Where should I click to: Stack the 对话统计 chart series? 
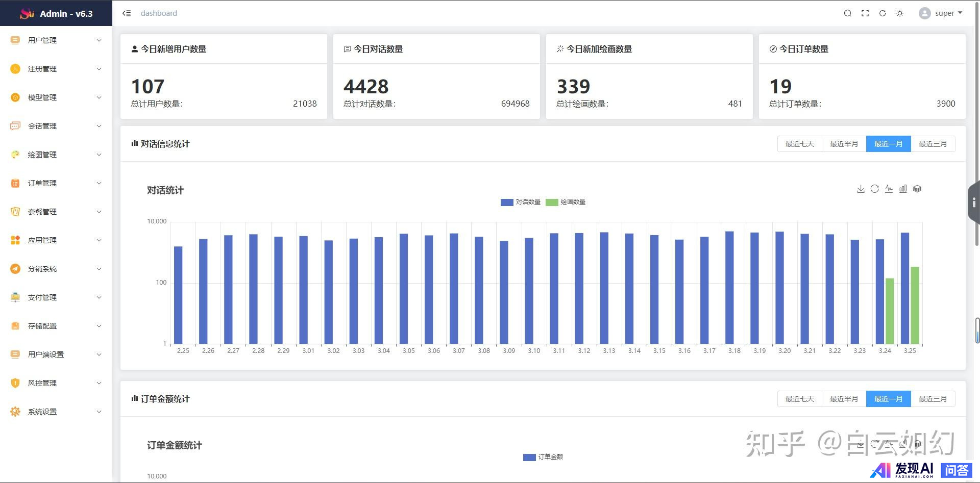(917, 189)
